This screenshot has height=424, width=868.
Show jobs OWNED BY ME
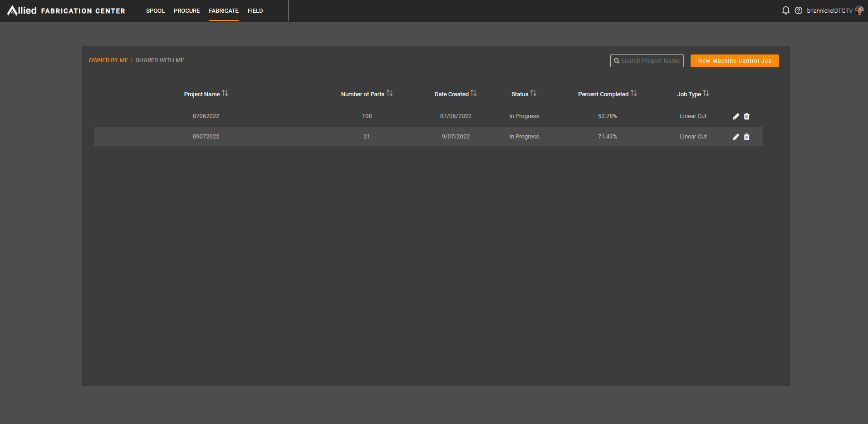point(108,60)
